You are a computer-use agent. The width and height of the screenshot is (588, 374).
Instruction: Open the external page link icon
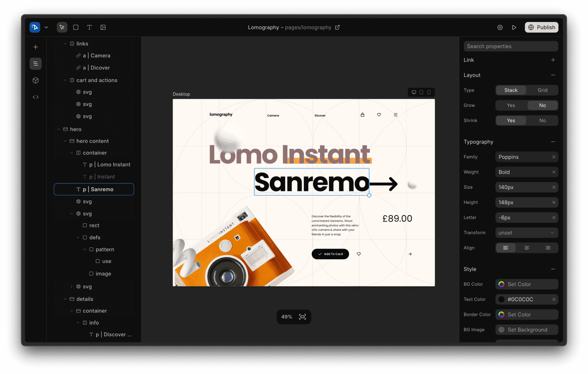click(337, 27)
